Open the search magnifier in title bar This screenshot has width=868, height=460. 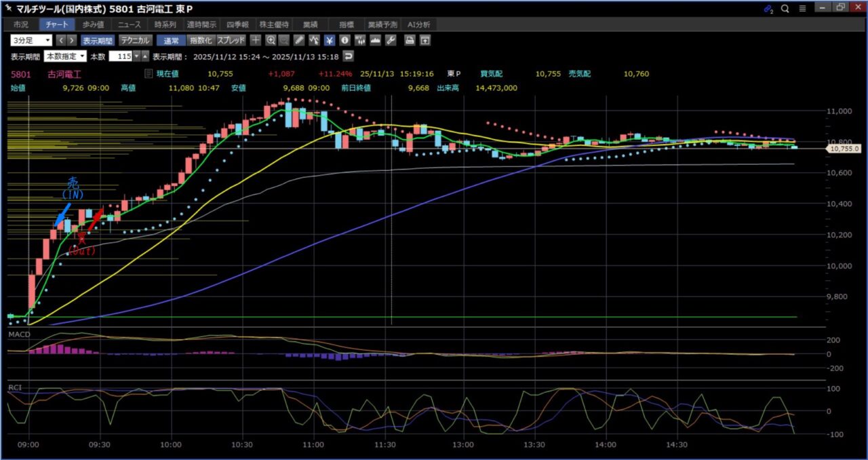click(785, 8)
